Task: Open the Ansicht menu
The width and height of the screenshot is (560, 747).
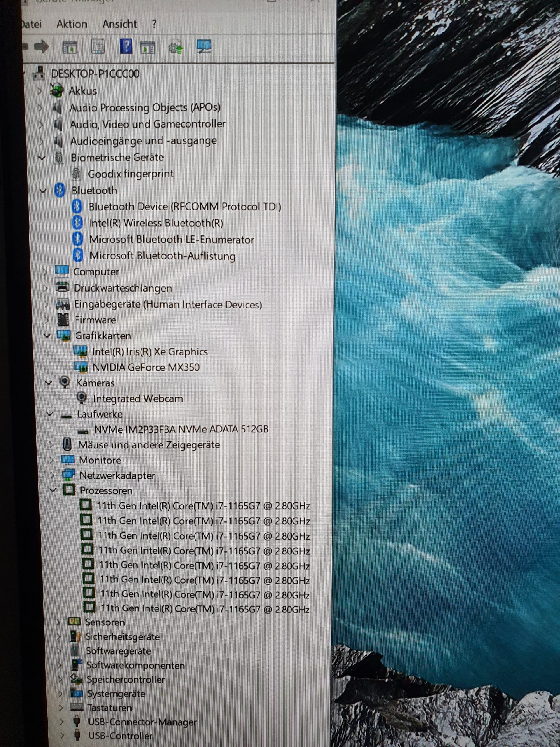Action: point(120,24)
